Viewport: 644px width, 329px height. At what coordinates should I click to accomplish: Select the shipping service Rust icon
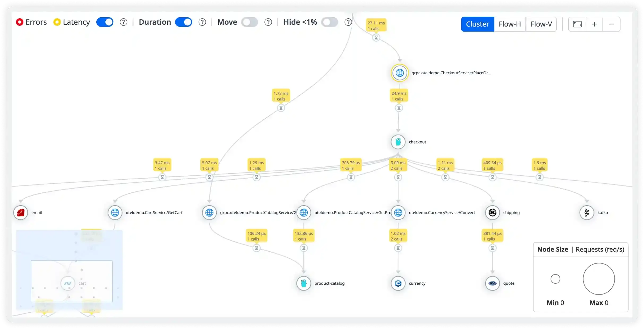tap(492, 213)
